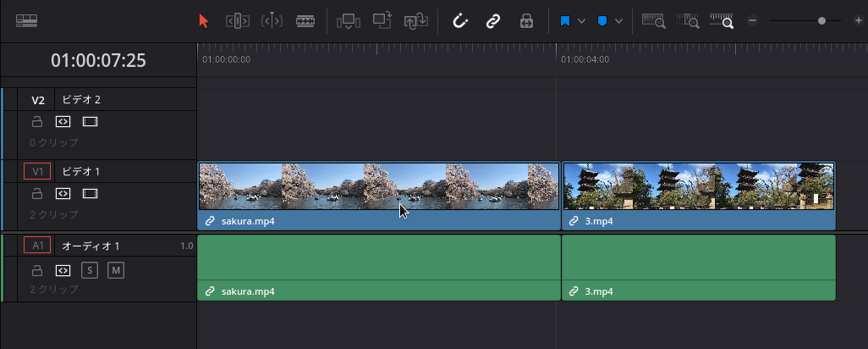868x349 pixels.
Task: Click the Replace Clip icon
Action: tap(415, 21)
